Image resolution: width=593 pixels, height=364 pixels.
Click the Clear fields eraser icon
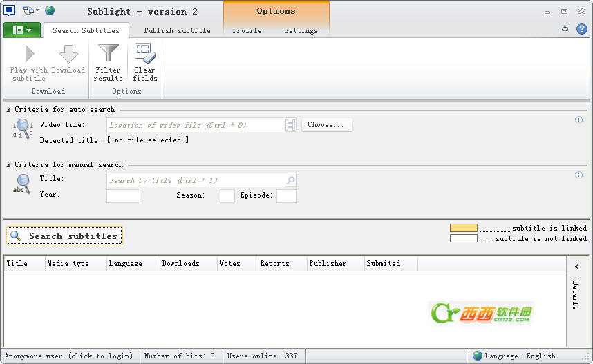145,53
